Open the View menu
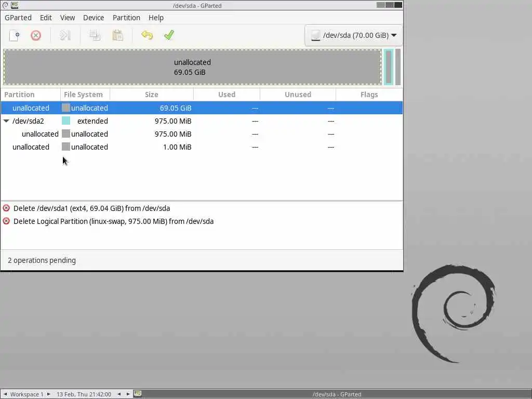The height and width of the screenshot is (399, 532). pos(68,18)
